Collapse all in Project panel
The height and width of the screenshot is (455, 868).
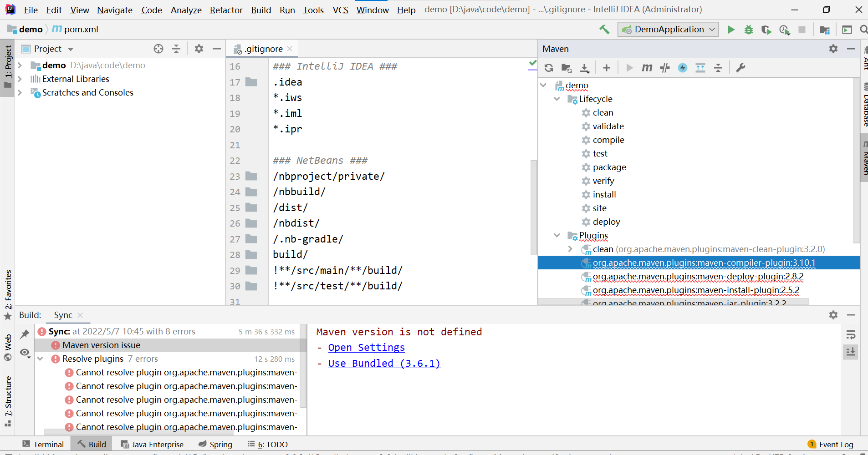pos(176,49)
